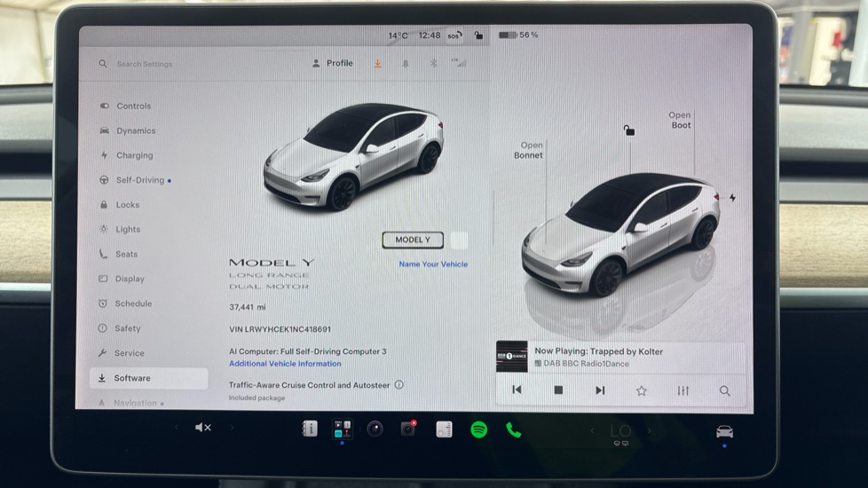This screenshot has width=868, height=488.
Task: Open the owner's manual app icon
Action: coord(310,429)
